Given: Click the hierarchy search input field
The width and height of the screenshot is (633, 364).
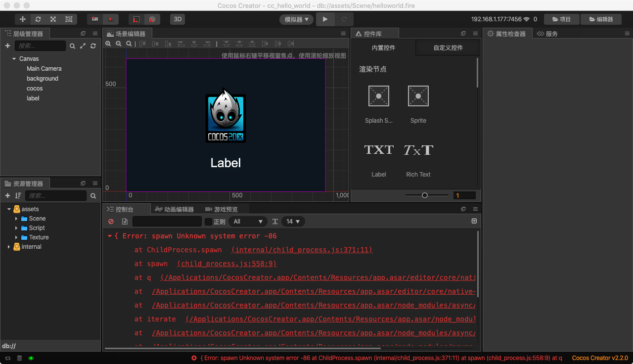Looking at the screenshot, I should pyautogui.click(x=40, y=46).
